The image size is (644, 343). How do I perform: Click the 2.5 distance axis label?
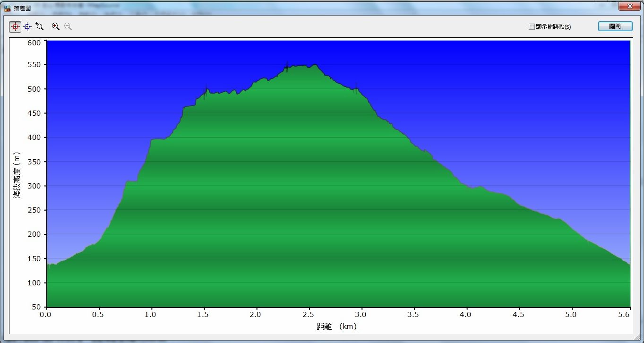[309, 314]
